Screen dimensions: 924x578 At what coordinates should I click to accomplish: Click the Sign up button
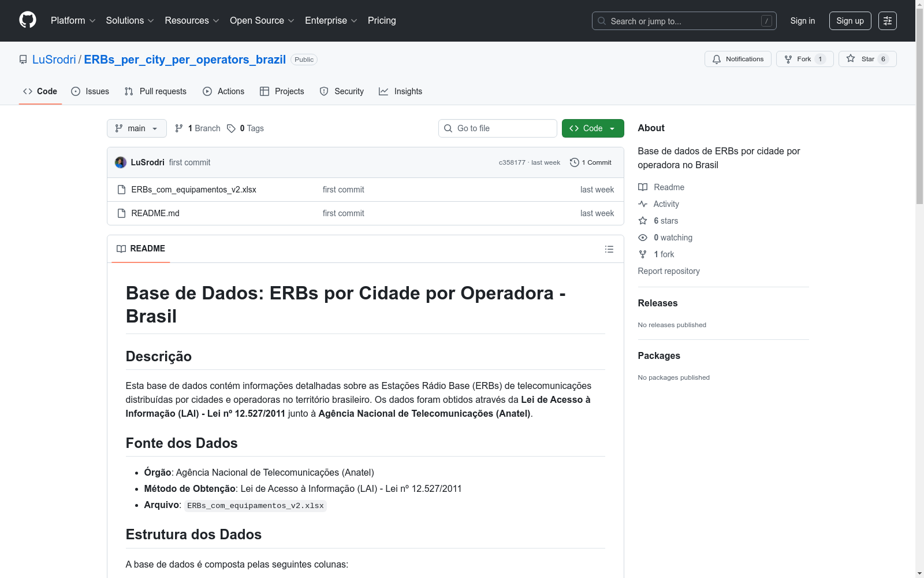click(850, 21)
